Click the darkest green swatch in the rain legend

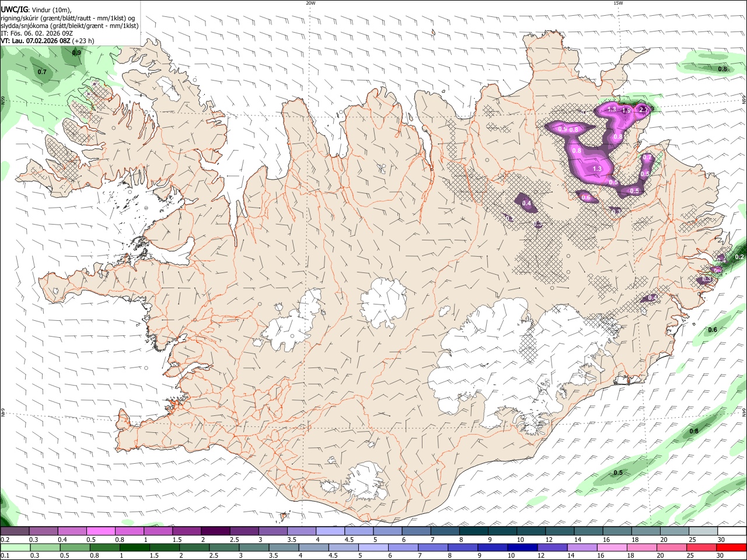click(135, 547)
